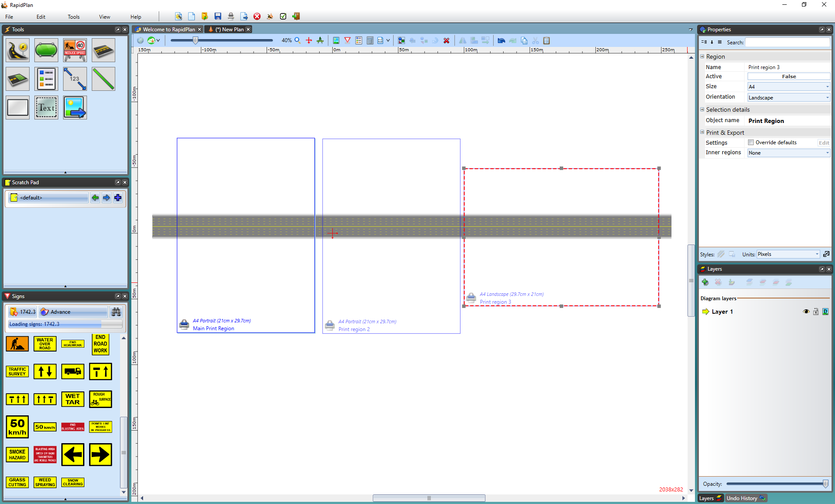Click the Undo History tab

pos(741,498)
